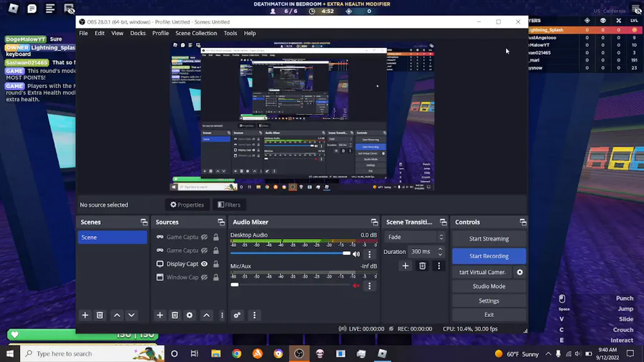The height and width of the screenshot is (362, 644).
Task: Adjust Duration 300 ms spinner arrows
Action: [x=440, y=252]
